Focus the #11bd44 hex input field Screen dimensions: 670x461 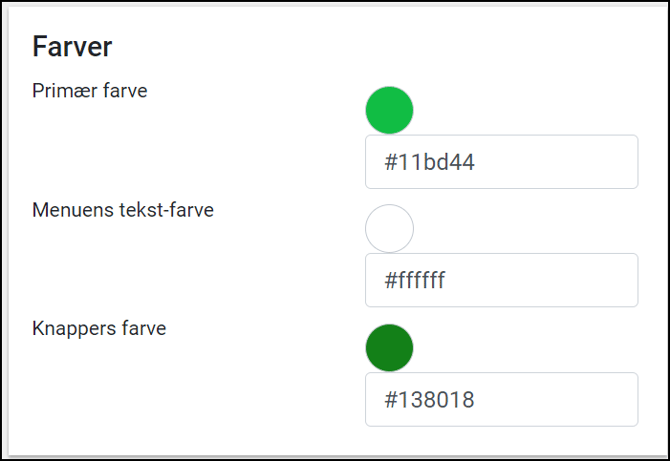pos(501,162)
